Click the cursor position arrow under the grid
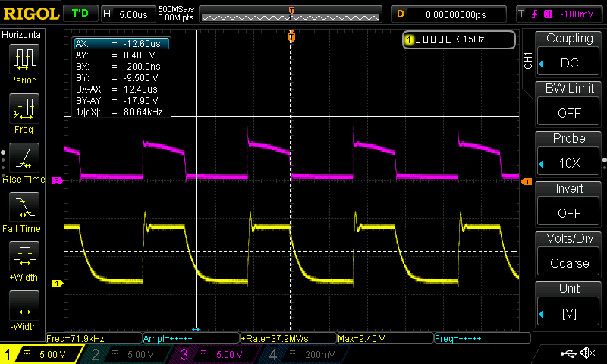This screenshot has width=607, height=364. click(x=196, y=329)
